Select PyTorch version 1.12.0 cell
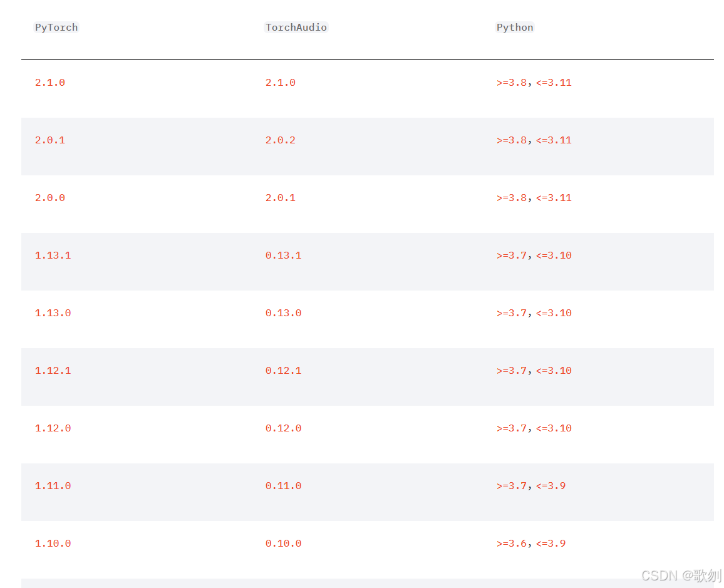Image resolution: width=724 pixels, height=588 pixels. [53, 429]
